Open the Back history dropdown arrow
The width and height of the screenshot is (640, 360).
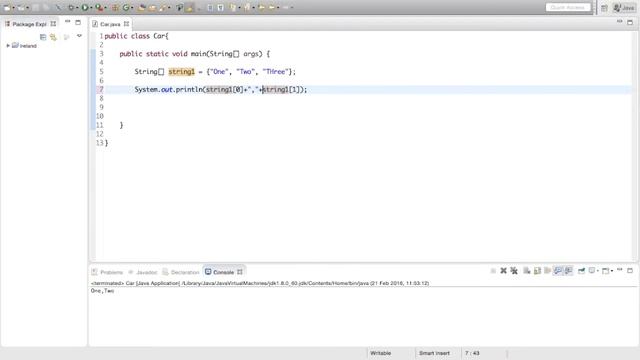[x=278, y=8]
